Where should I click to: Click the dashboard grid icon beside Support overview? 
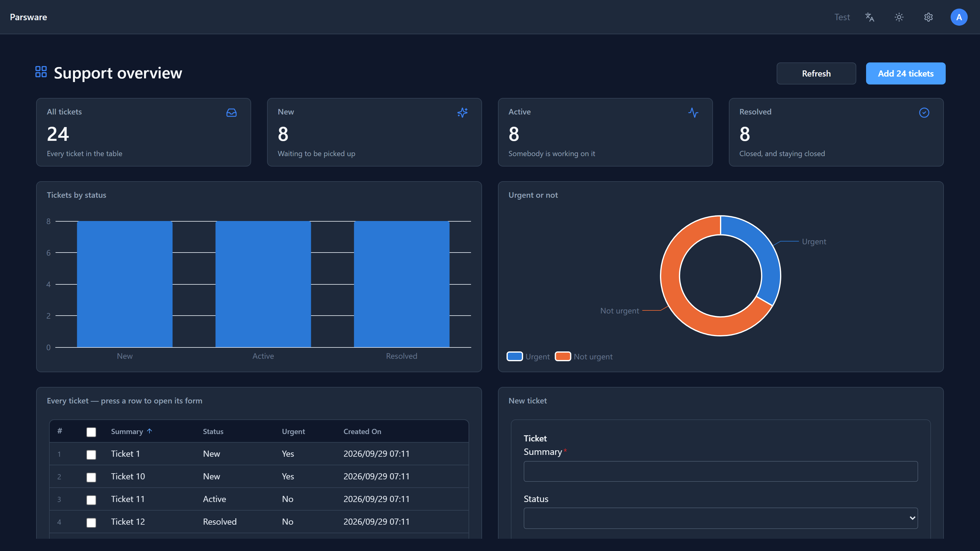pyautogui.click(x=41, y=72)
